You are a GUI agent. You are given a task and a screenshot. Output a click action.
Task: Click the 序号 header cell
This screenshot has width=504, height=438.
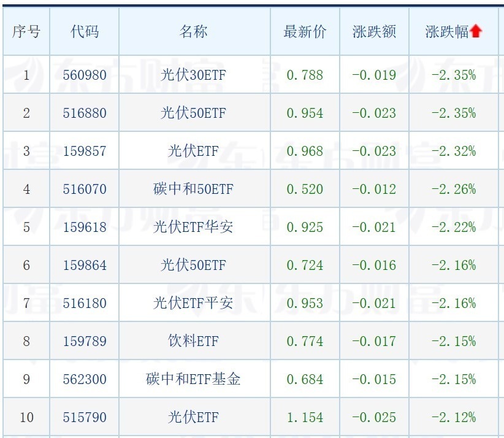pos(26,31)
